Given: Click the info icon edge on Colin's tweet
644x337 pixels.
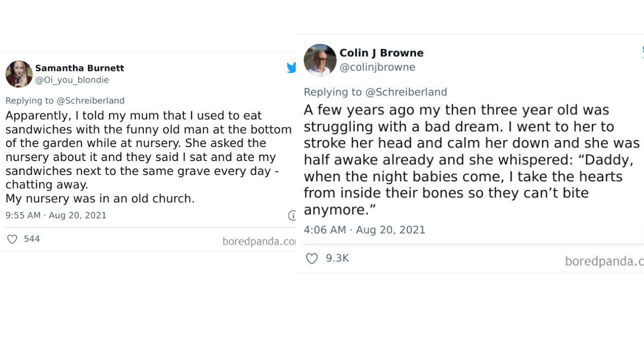Looking at the screenshot, I should pyautogui.click(x=642, y=230).
